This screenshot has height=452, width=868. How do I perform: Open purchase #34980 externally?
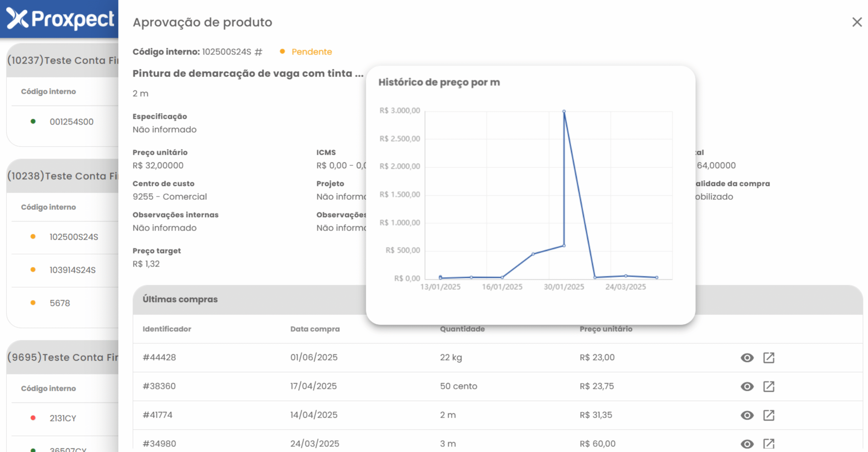click(x=768, y=444)
